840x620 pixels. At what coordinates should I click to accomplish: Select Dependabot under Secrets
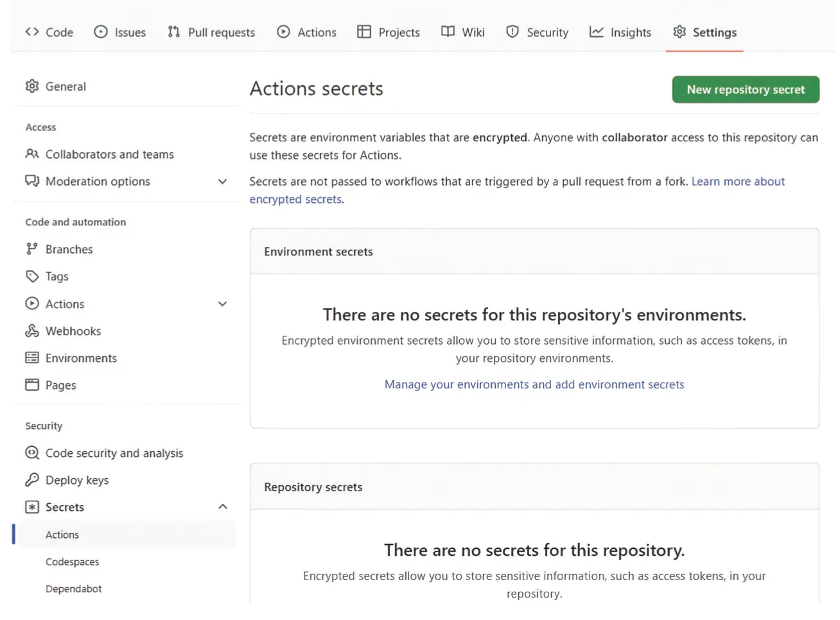click(x=74, y=589)
